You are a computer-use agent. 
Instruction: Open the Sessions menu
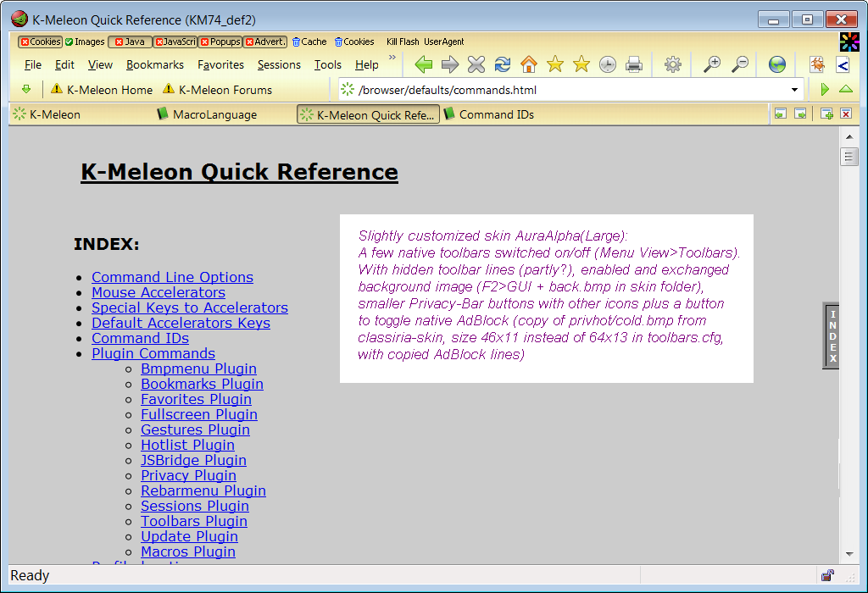(x=279, y=64)
